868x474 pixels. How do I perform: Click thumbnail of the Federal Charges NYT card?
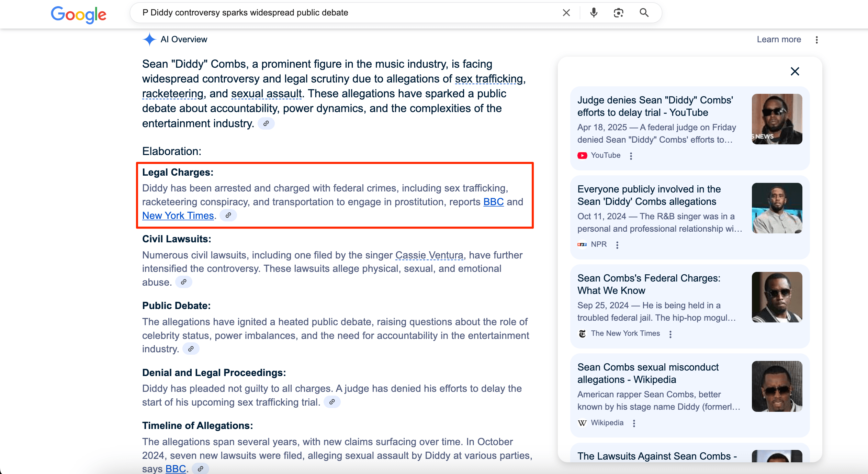(x=777, y=297)
